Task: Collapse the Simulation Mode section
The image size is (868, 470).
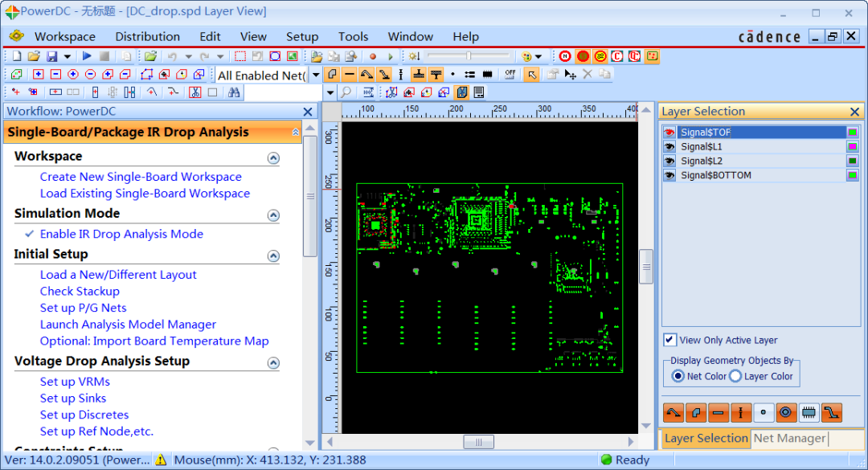Action: (x=273, y=215)
